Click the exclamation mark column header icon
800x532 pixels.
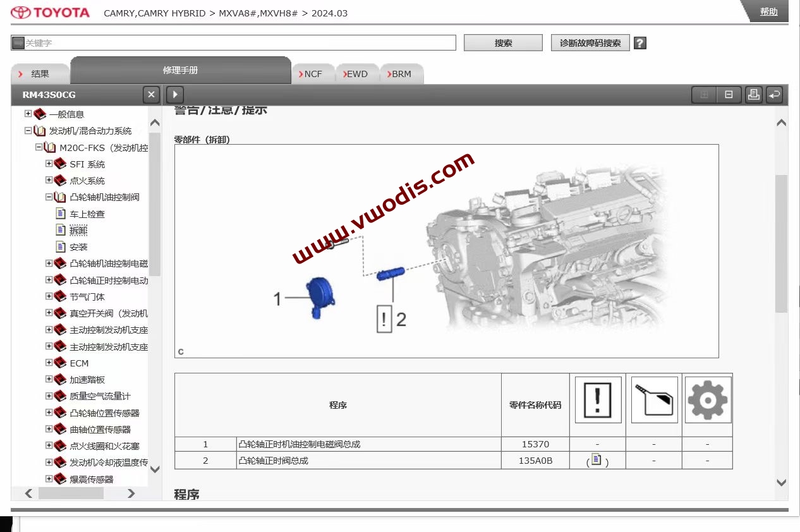[597, 400]
